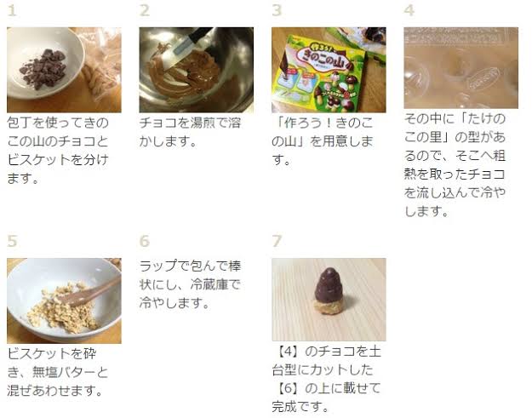Open step 2 melted chocolate bowl photo
This screenshot has width=532, height=418.
pos(197,70)
